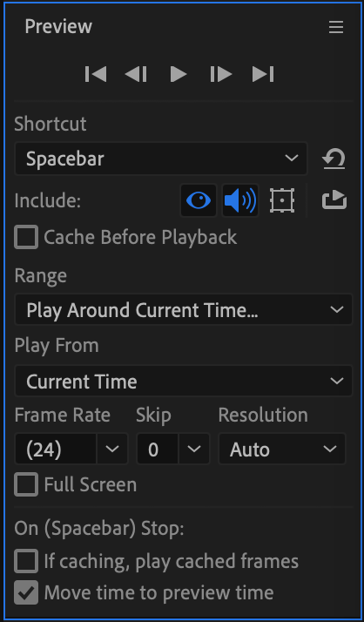Jump to first frame button
The width and height of the screenshot is (364, 622).
(96, 74)
